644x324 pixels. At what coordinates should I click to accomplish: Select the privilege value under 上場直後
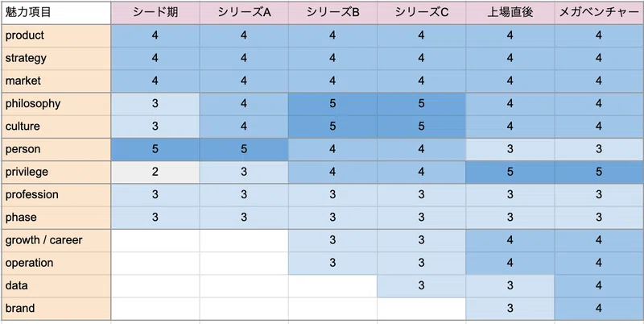point(510,172)
